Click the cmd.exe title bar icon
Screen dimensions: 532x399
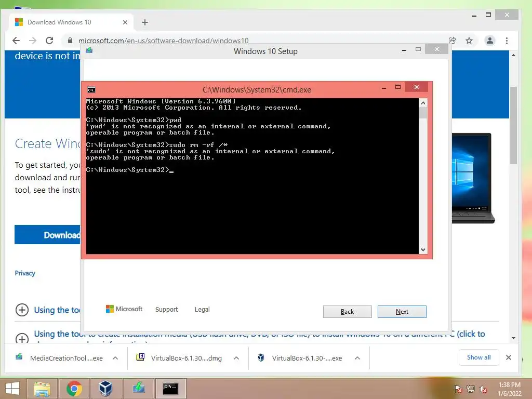click(x=91, y=89)
